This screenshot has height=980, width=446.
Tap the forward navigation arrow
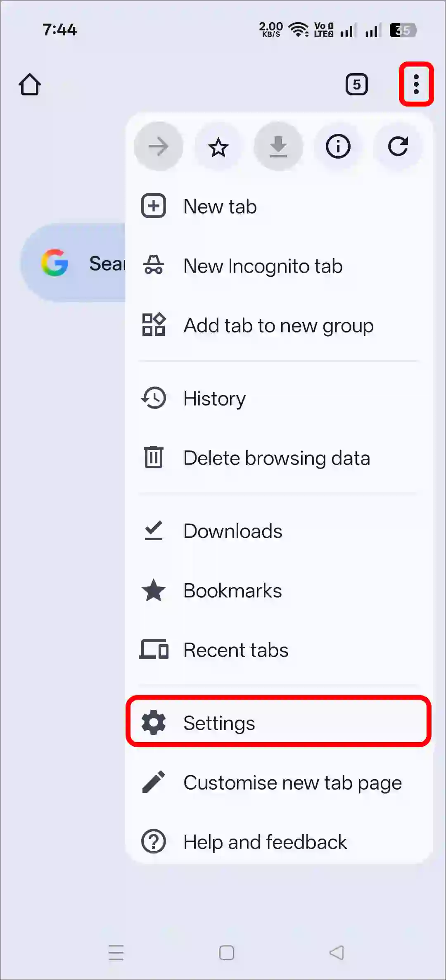pos(159,147)
